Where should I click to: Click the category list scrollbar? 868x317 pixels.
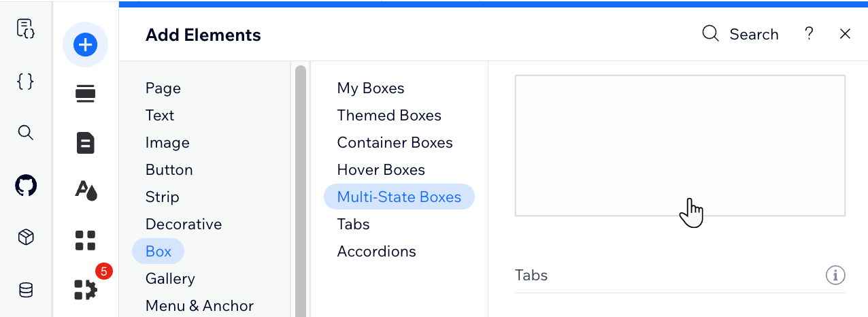coord(301,190)
